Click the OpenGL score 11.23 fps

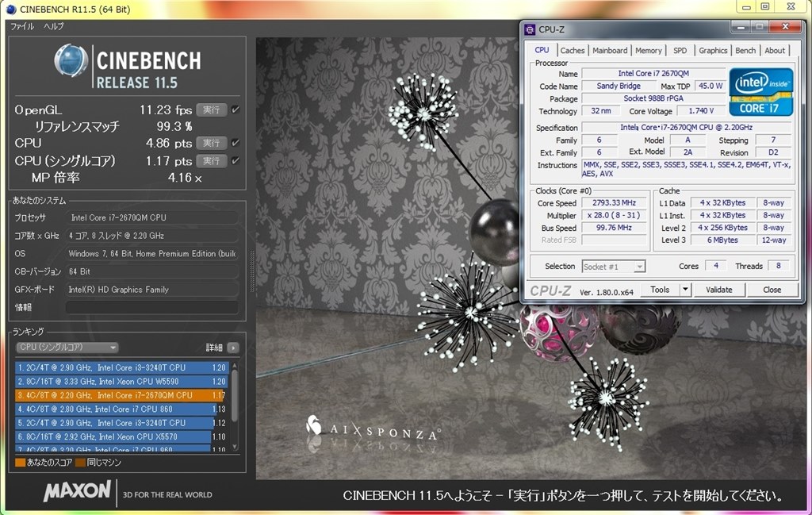pos(166,110)
